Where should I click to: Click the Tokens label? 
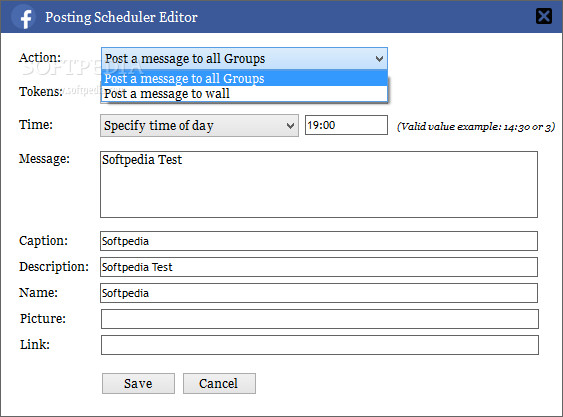41,92
